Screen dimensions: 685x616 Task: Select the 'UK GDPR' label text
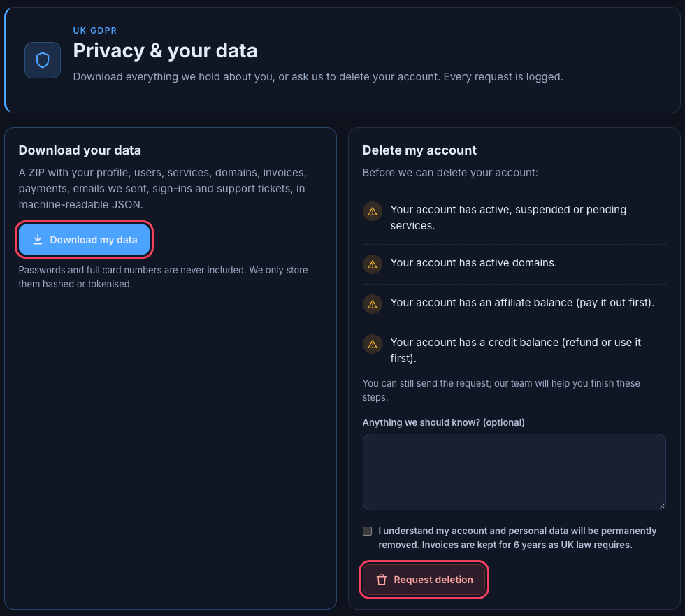95,31
